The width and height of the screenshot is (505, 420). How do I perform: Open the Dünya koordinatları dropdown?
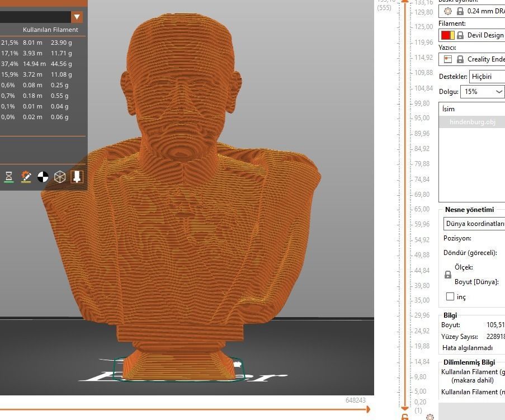[474, 224]
